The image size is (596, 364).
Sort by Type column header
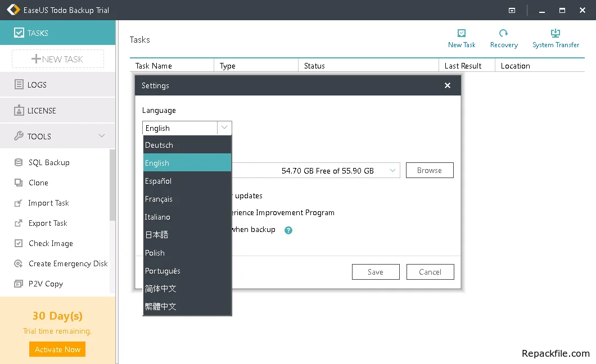pyautogui.click(x=256, y=66)
